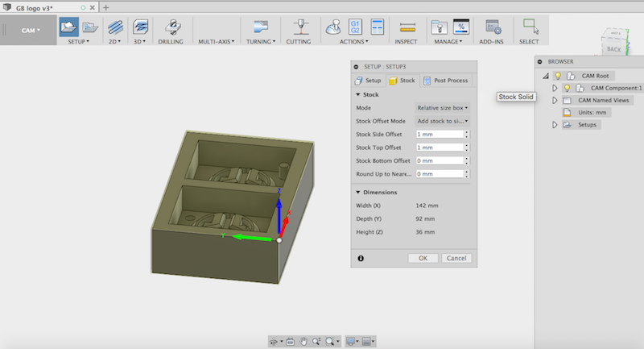Close the GB logo v3 tab
The height and width of the screenshot is (349, 644).
[93, 7]
